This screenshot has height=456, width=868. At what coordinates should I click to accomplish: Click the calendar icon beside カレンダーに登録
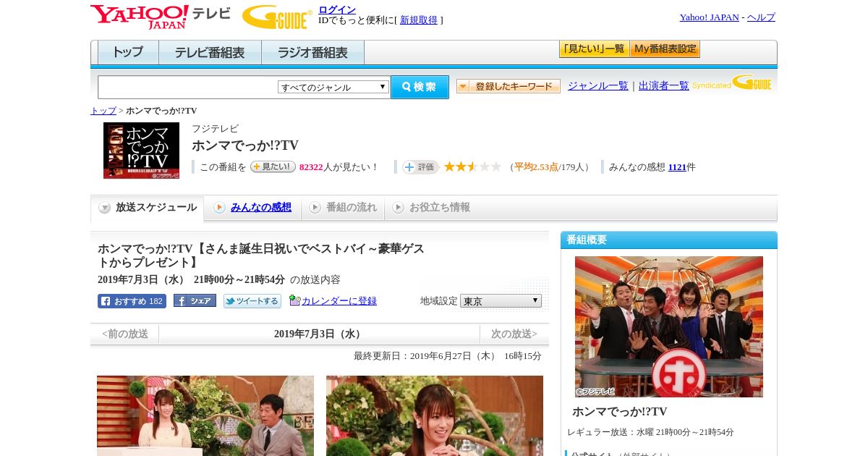pos(294,300)
